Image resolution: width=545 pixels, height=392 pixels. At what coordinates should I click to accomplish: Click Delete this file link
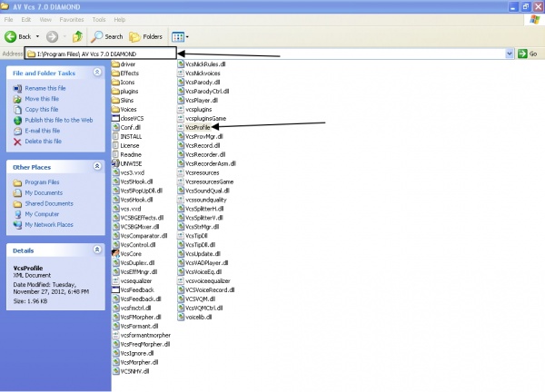(43, 142)
